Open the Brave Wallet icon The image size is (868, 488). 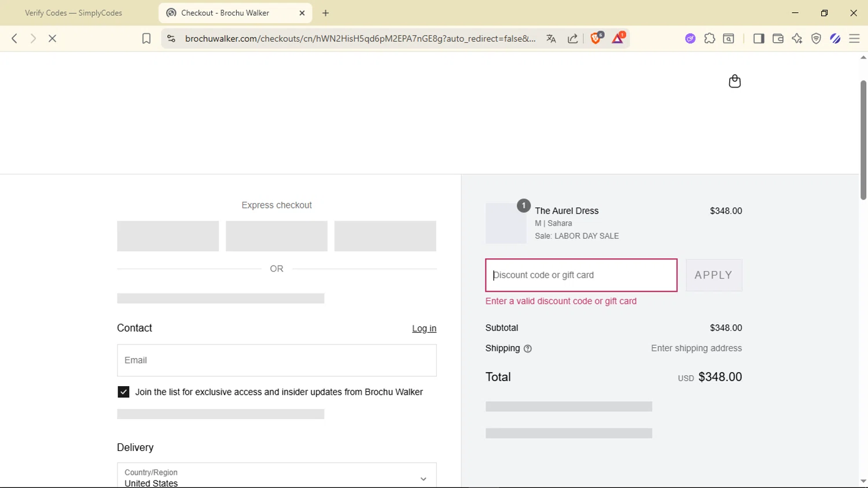pyautogui.click(x=778, y=39)
